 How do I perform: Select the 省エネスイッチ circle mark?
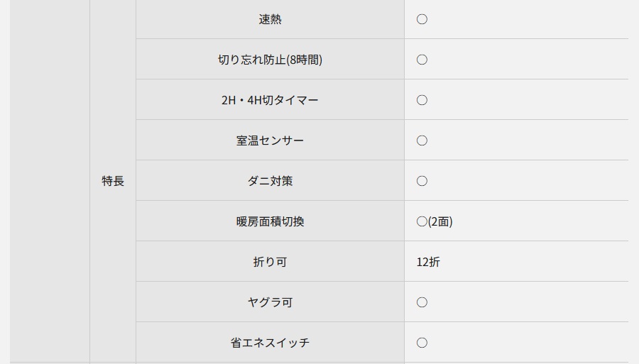pos(422,343)
